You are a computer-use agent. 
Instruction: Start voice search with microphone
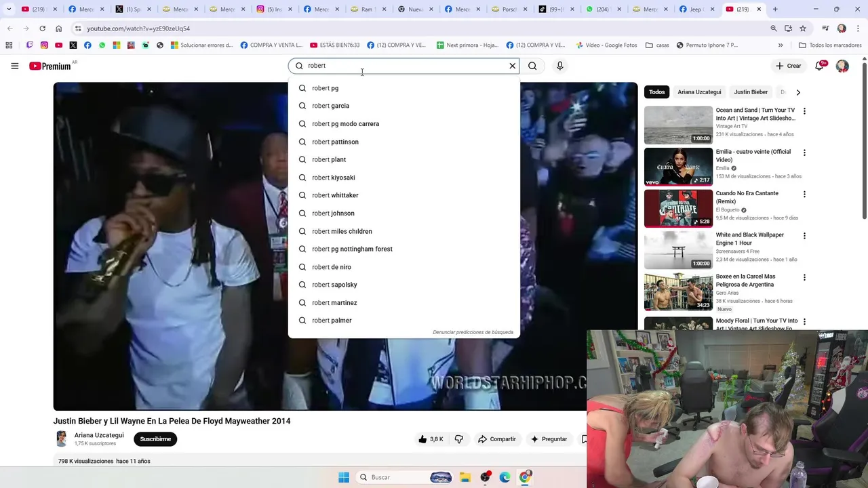559,66
